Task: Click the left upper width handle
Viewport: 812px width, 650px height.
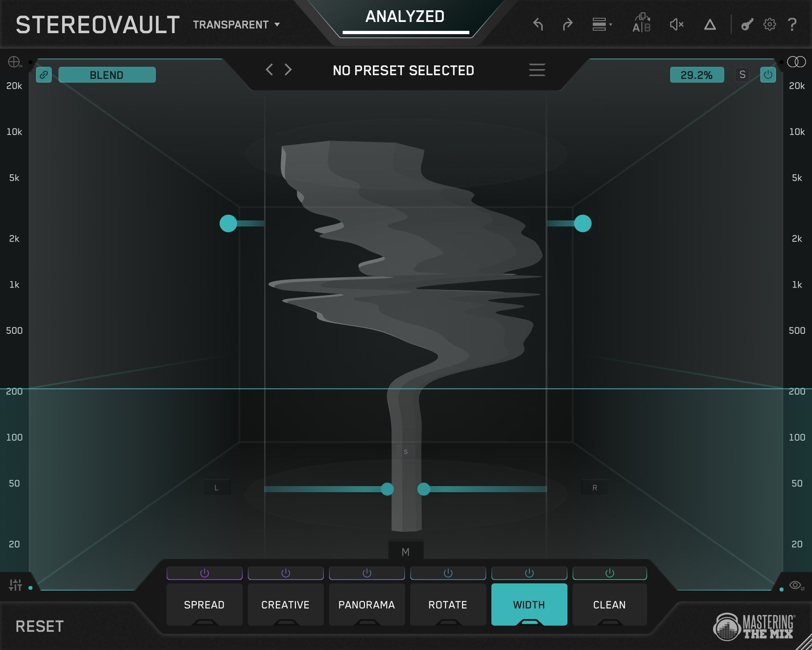Action: pyautogui.click(x=228, y=224)
